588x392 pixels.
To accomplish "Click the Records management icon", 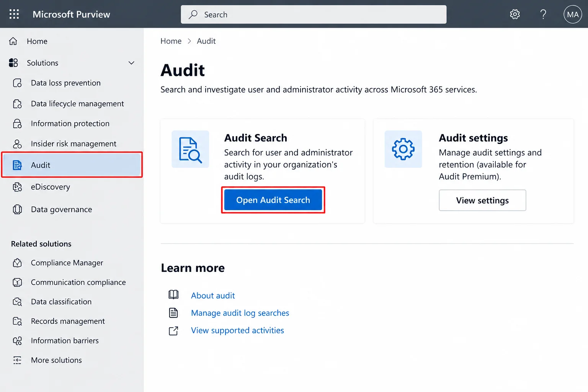I will point(17,321).
